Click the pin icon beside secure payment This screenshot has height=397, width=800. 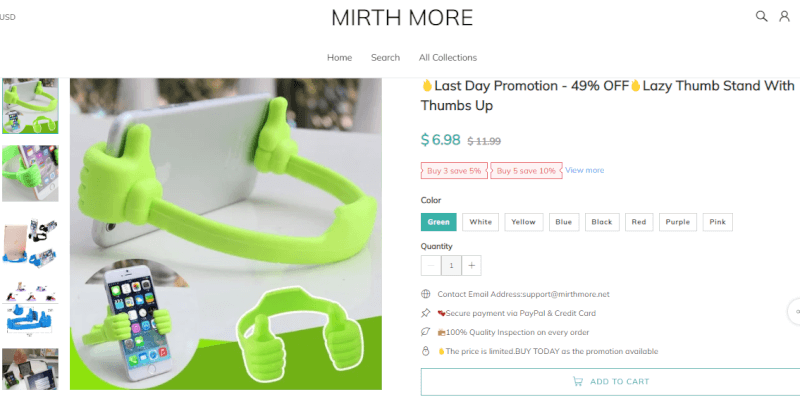[426, 313]
